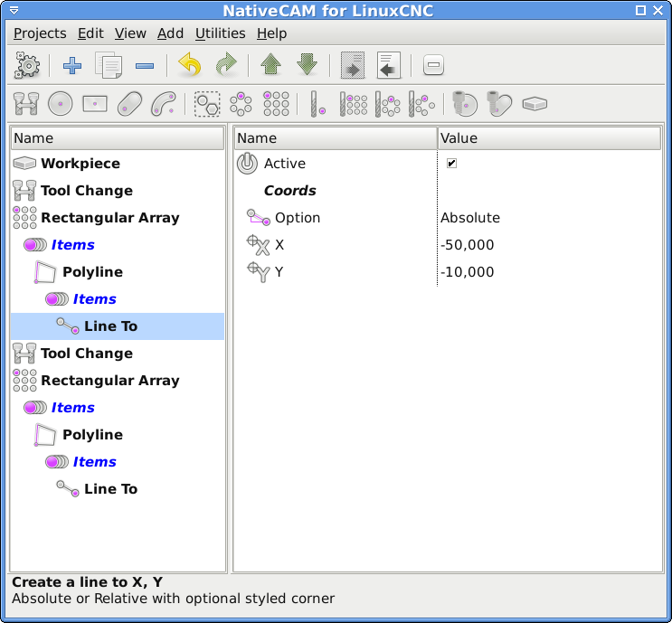Screen dimensions: 672x623
Task: Select Items under second Polyline
Action: [118, 462]
